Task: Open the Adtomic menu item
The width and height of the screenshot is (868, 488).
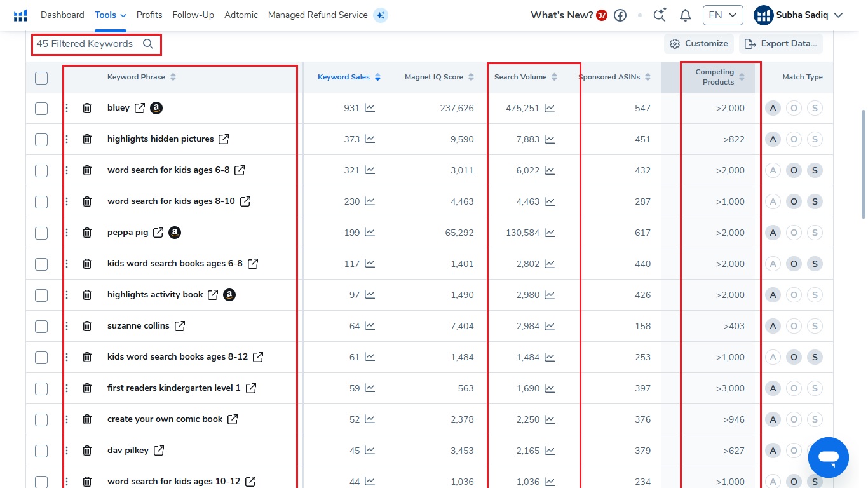Action: click(x=241, y=15)
